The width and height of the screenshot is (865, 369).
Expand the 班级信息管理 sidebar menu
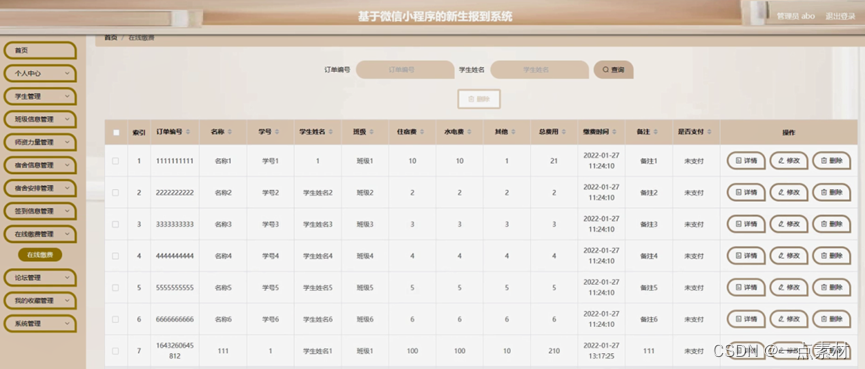tap(40, 119)
